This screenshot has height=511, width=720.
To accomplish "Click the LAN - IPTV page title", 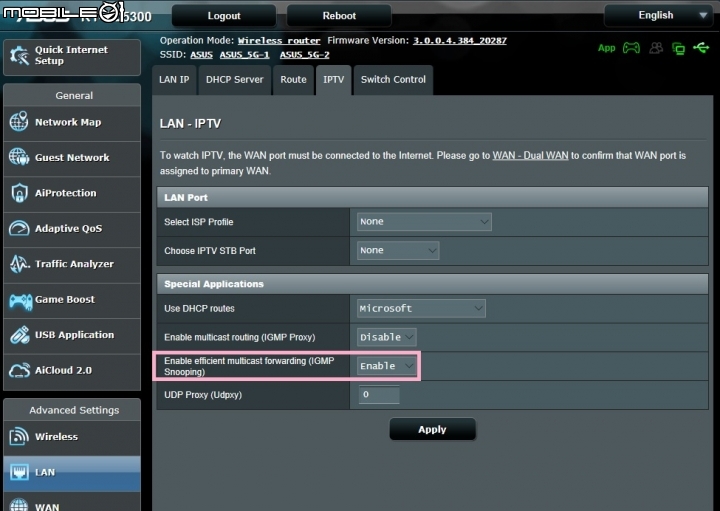I will (x=190, y=124).
